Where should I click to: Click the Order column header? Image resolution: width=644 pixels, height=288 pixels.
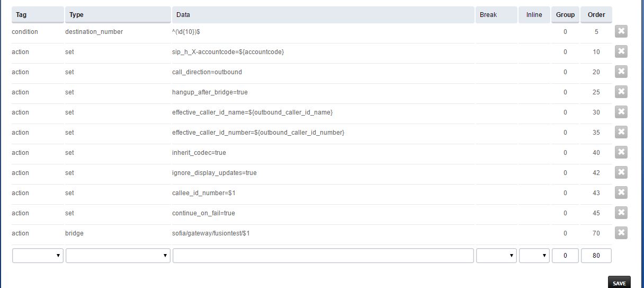(596, 15)
